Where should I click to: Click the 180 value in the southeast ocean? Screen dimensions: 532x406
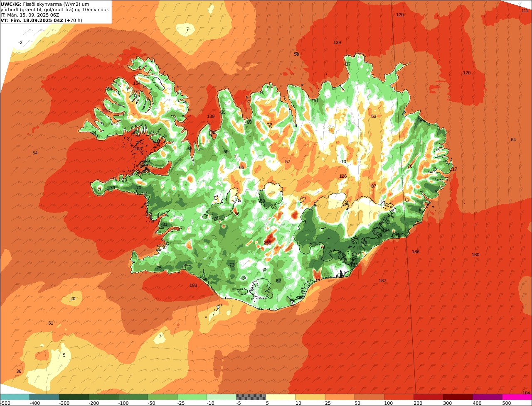pos(475,254)
